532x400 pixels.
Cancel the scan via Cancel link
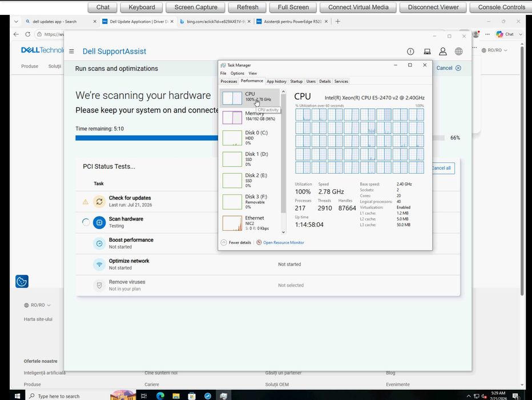[x=449, y=68]
